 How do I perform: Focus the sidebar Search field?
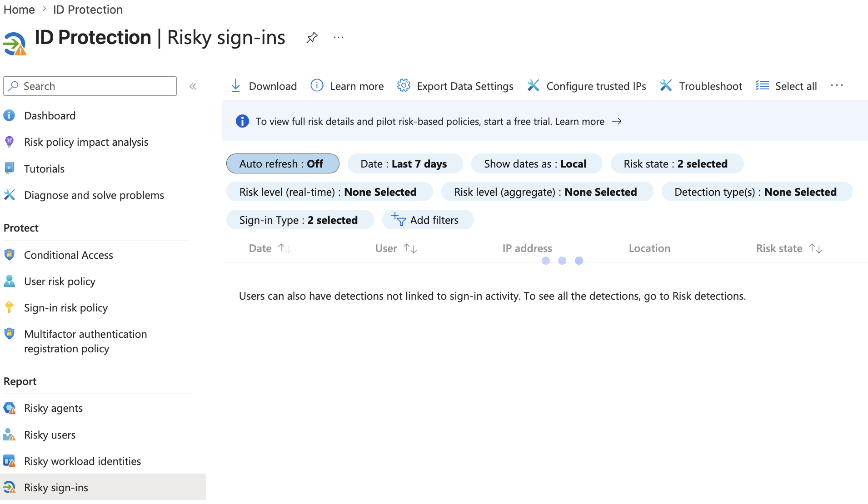90,86
